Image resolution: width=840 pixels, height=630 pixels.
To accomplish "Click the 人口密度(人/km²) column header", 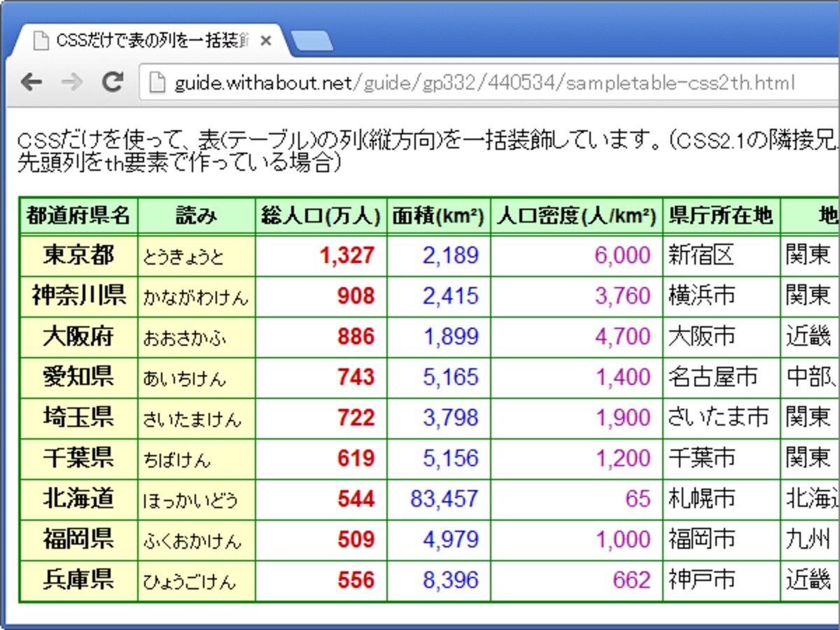I will (577, 216).
